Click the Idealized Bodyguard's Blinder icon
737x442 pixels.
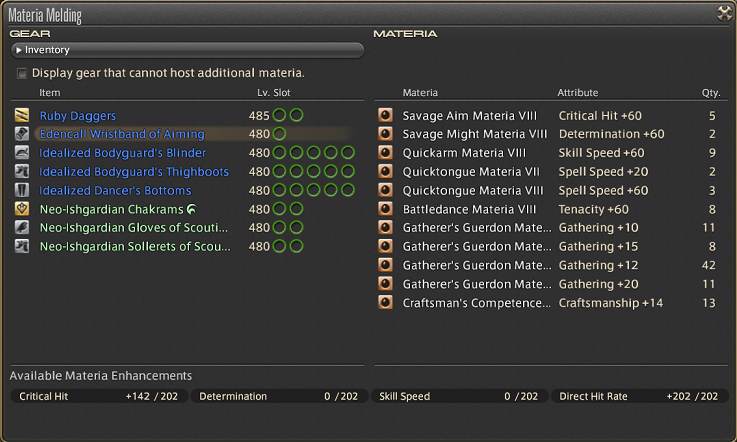point(22,152)
